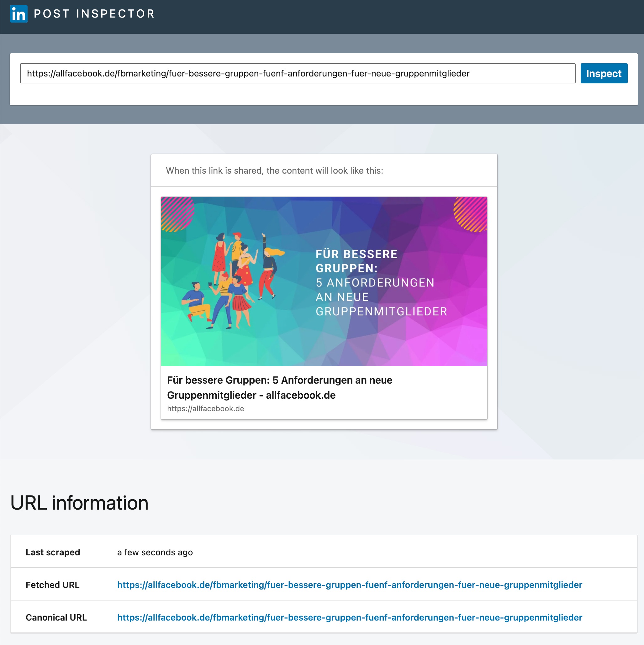Click 'When this link is shared' caption
Viewport: 644px width, 645px height.
[x=275, y=170]
